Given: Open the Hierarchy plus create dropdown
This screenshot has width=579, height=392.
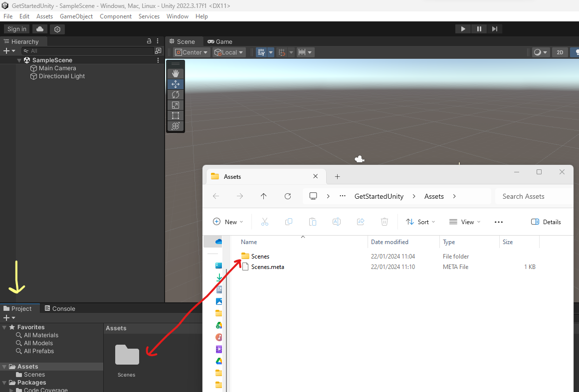Looking at the screenshot, I should pos(9,51).
